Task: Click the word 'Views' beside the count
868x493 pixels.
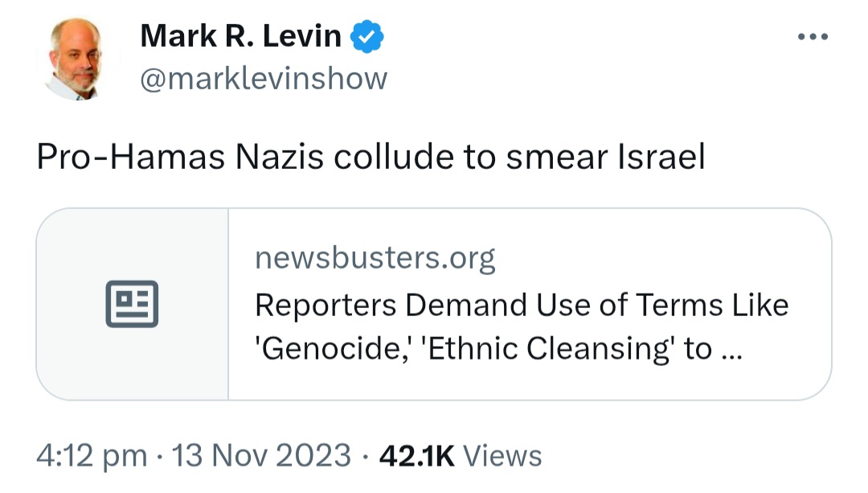Action: click(x=502, y=456)
